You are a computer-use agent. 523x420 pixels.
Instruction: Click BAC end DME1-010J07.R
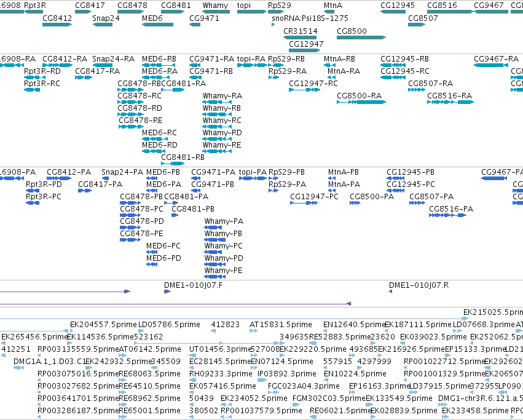point(419,285)
